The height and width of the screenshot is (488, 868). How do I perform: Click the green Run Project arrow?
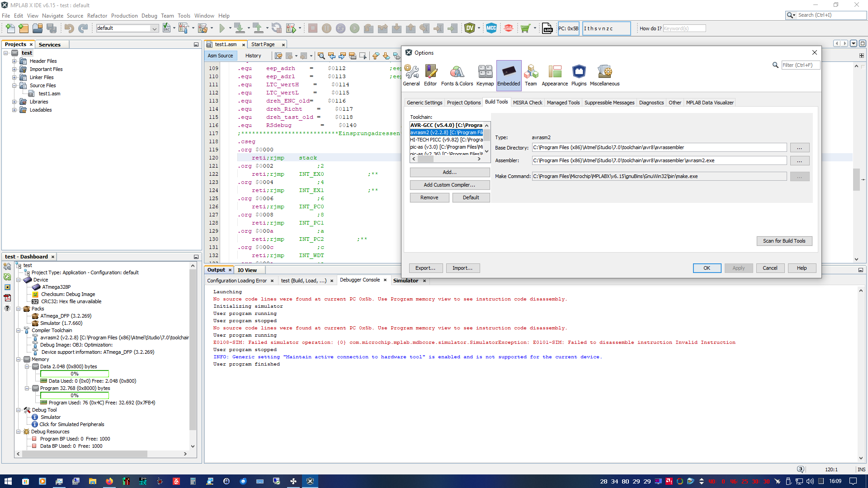point(222,28)
